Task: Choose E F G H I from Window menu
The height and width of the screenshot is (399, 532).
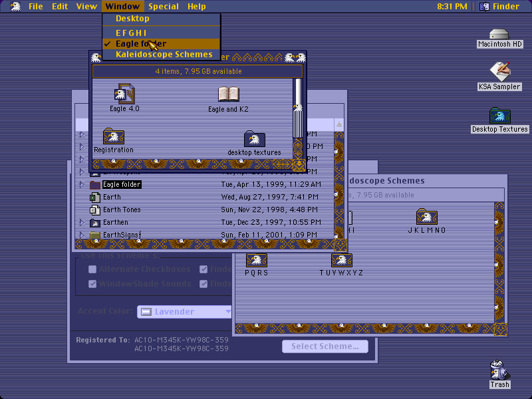Action: (x=162, y=33)
